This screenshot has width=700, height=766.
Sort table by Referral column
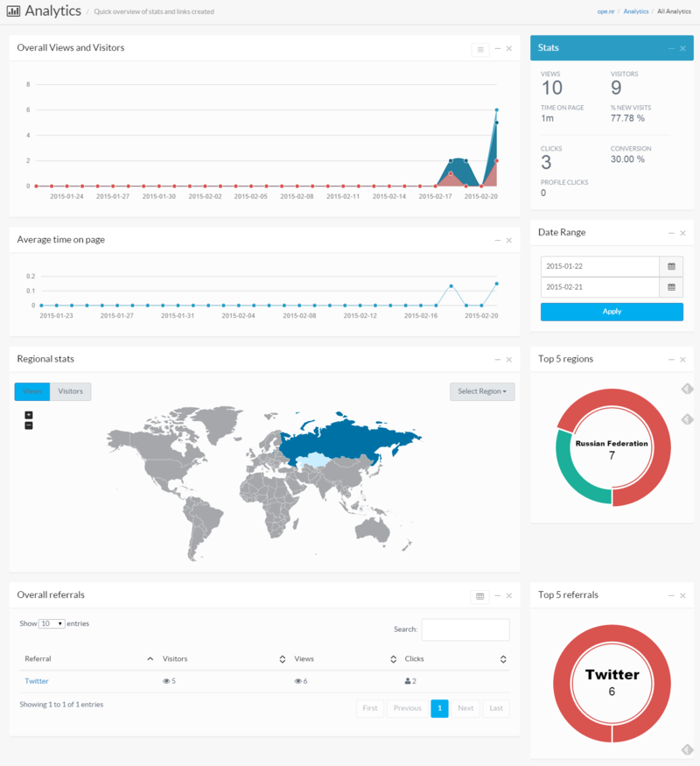[89, 659]
